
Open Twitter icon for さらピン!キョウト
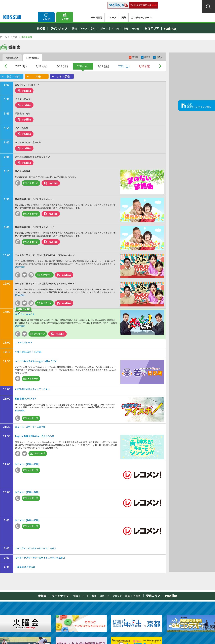[24, 334]
